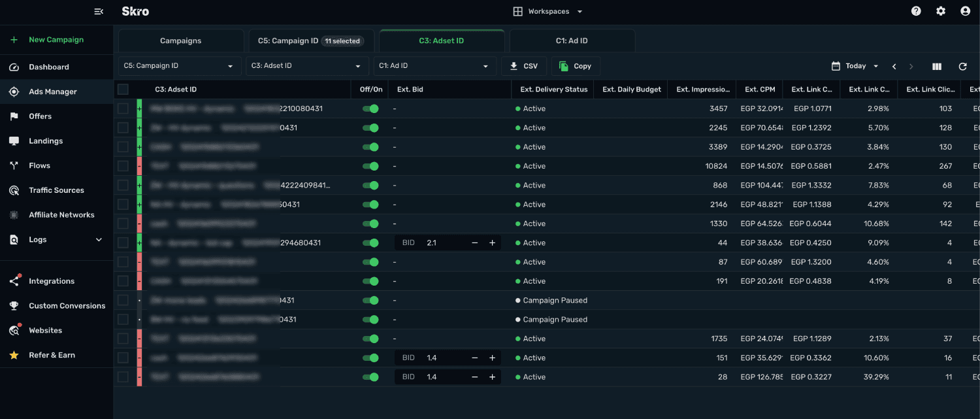The width and height of the screenshot is (980, 419).
Task: Open the help question mark icon
Action: tap(916, 11)
